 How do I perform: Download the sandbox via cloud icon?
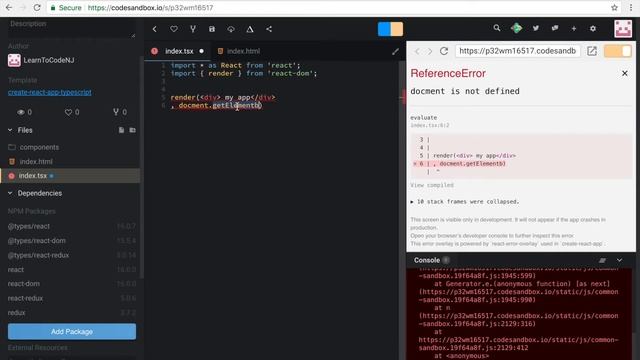231,29
